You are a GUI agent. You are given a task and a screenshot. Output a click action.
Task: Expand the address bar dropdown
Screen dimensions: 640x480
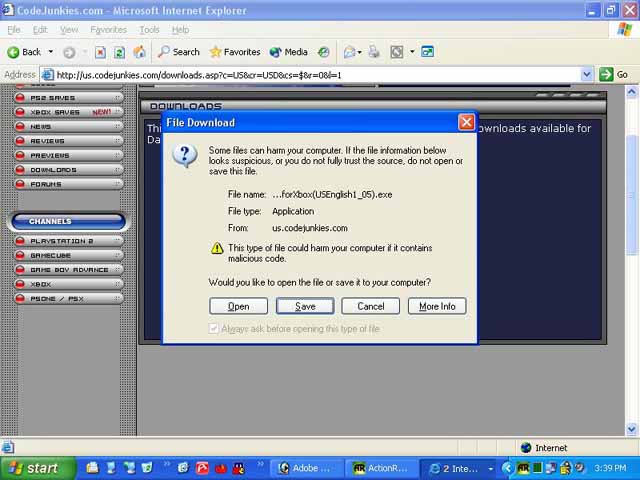(587, 75)
